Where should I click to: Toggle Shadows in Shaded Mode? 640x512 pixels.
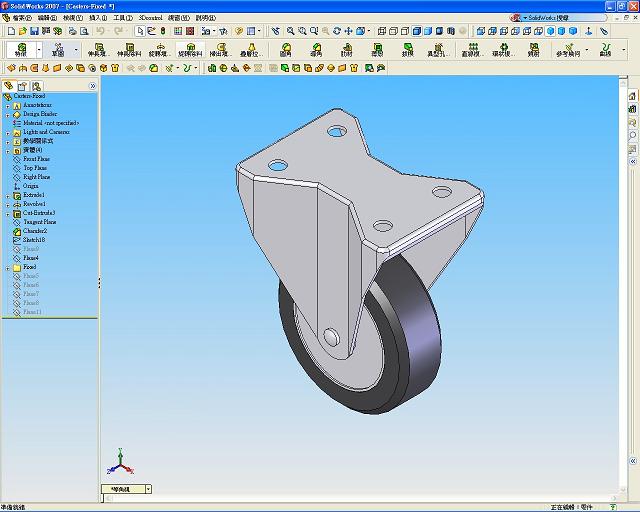(439, 31)
